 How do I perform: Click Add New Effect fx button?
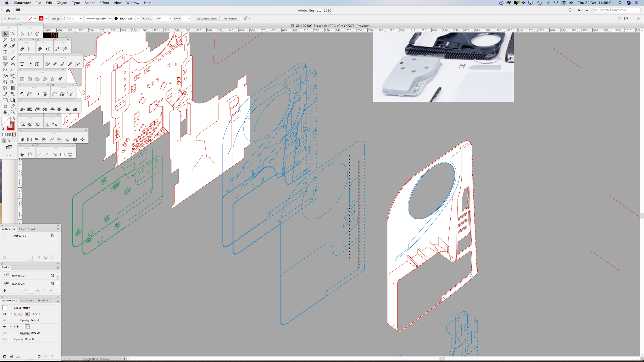[18, 357]
